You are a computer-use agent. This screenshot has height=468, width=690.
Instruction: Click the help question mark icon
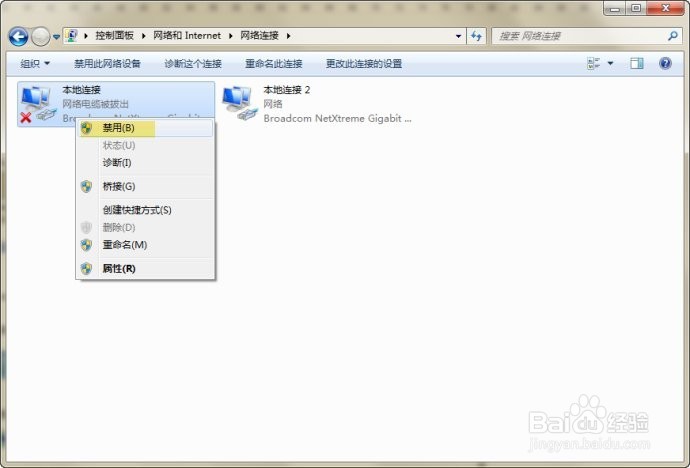665,64
